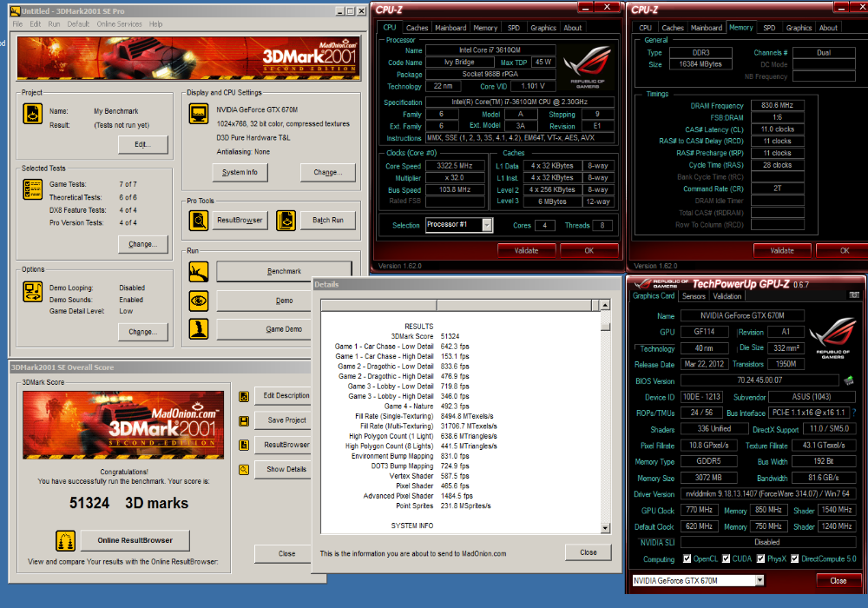Click the GPU-Z screenshot camera icon
Viewport: 868px width, 608px height.
854,295
